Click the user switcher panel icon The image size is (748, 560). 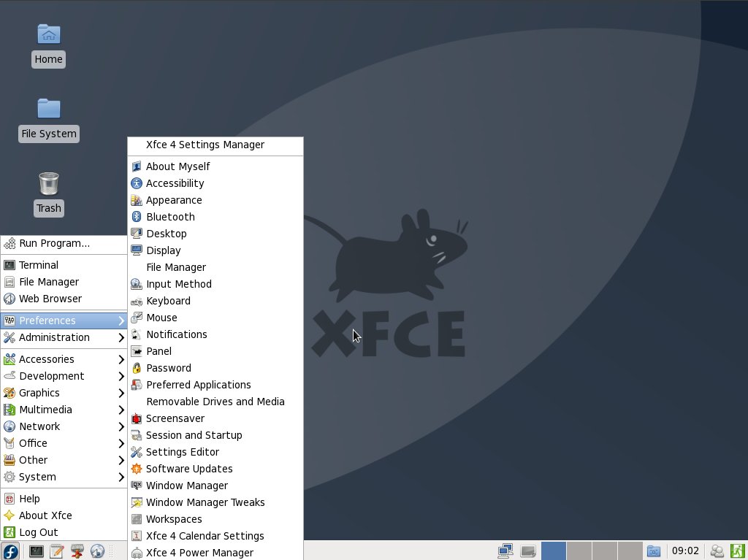click(x=717, y=551)
